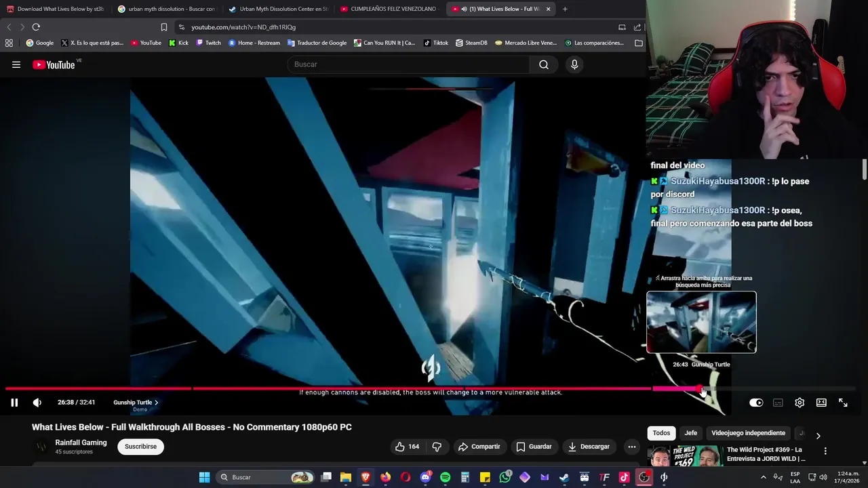Open the apps grid in bookmarks bar
The height and width of the screenshot is (488, 868).
click(x=9, y=43)
